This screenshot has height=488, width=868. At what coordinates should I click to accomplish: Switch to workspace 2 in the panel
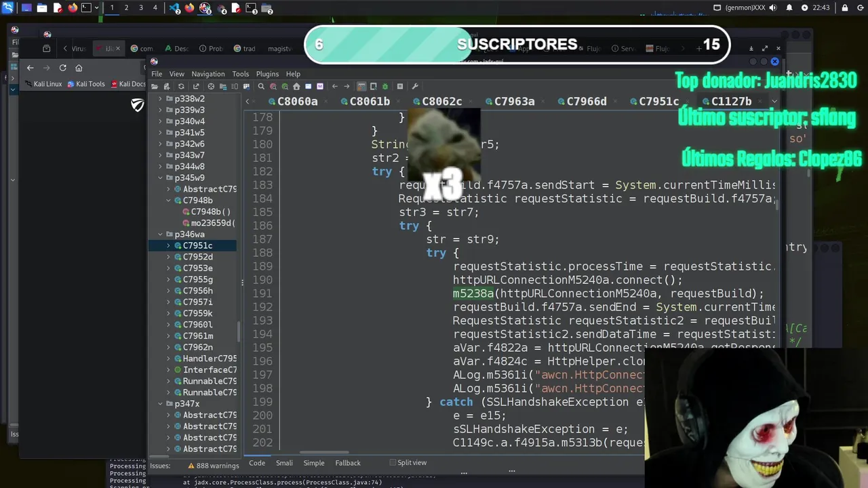pos(126,8)
